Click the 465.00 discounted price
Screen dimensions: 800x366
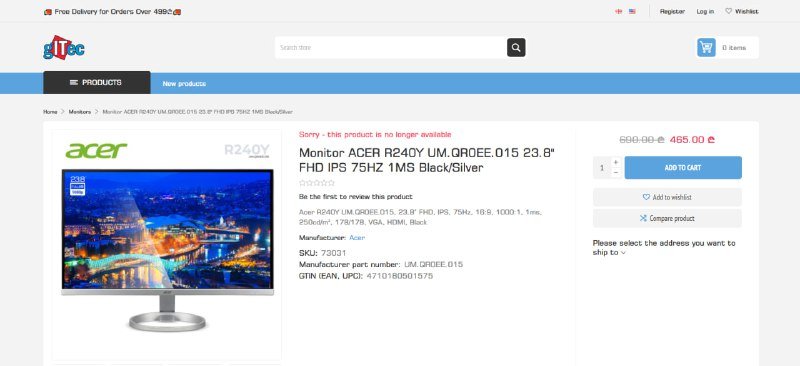[x=692, y=139]
